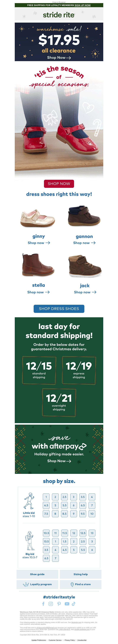
Task: Click the Stride Rite logo header
Action: [59, 15]
